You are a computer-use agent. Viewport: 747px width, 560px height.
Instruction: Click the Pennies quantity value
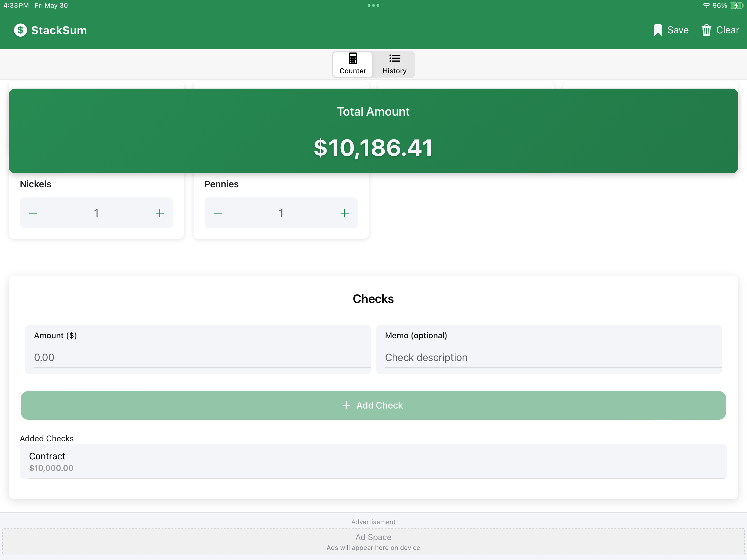coord(281,213)
